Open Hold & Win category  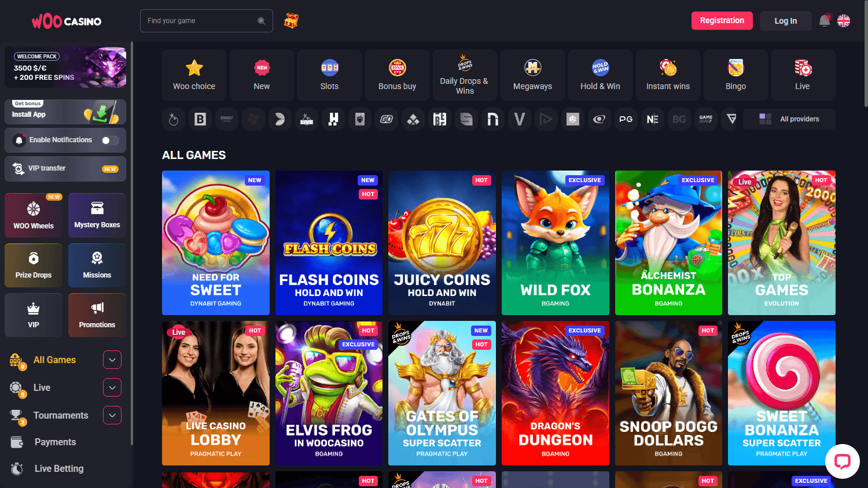[600, 75]
